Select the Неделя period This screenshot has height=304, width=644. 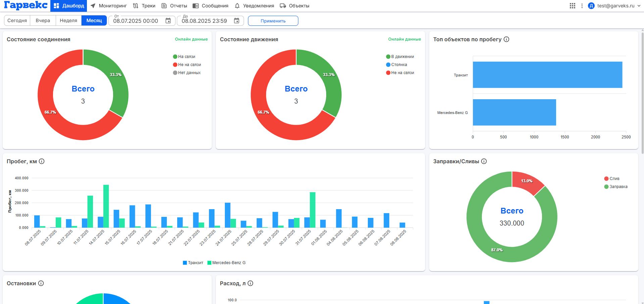click(x=68, y=20)
